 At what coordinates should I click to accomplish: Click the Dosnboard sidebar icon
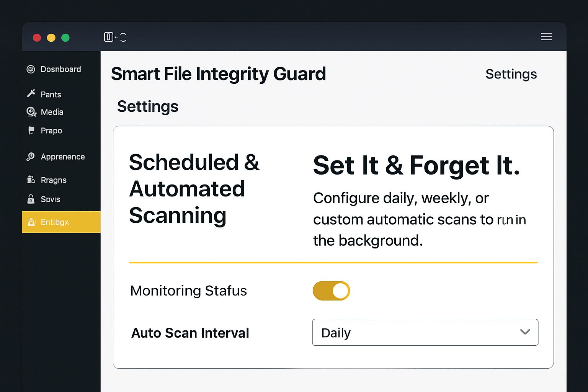(31, 69)
